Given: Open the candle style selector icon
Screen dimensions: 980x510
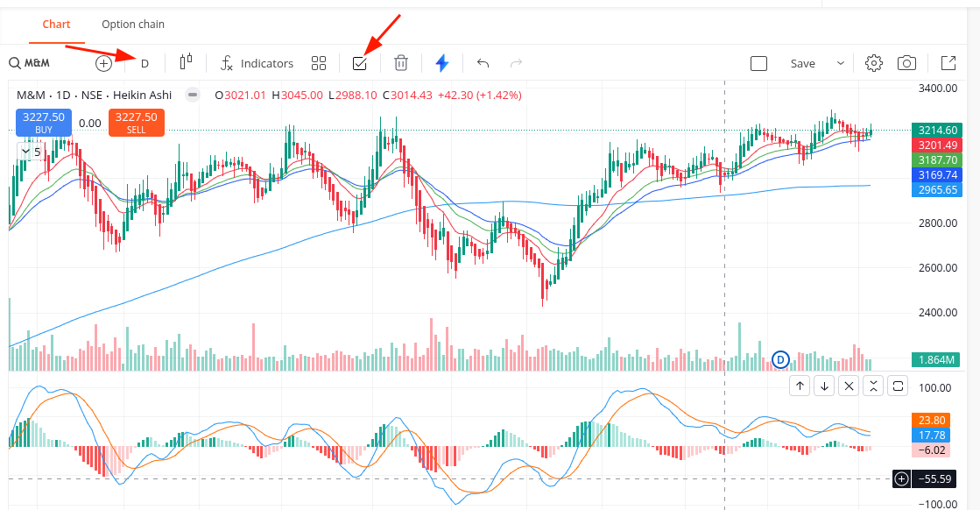Looking at the screenshot, I should (184, 62).
